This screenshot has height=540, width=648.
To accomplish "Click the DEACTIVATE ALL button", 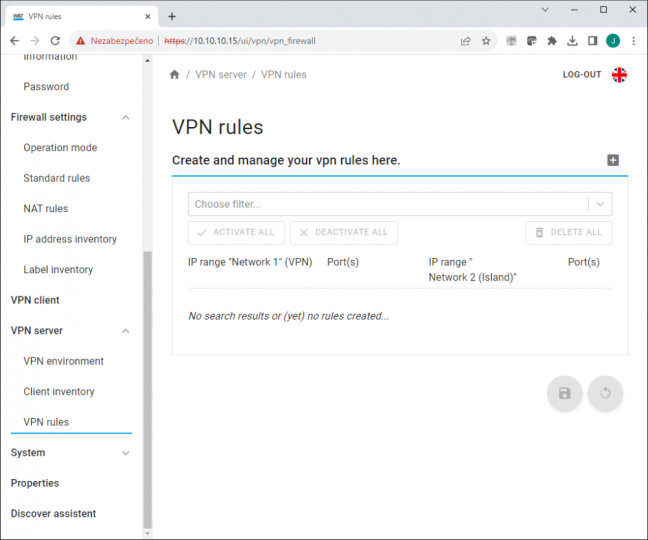I will click(x=344, y=233).
